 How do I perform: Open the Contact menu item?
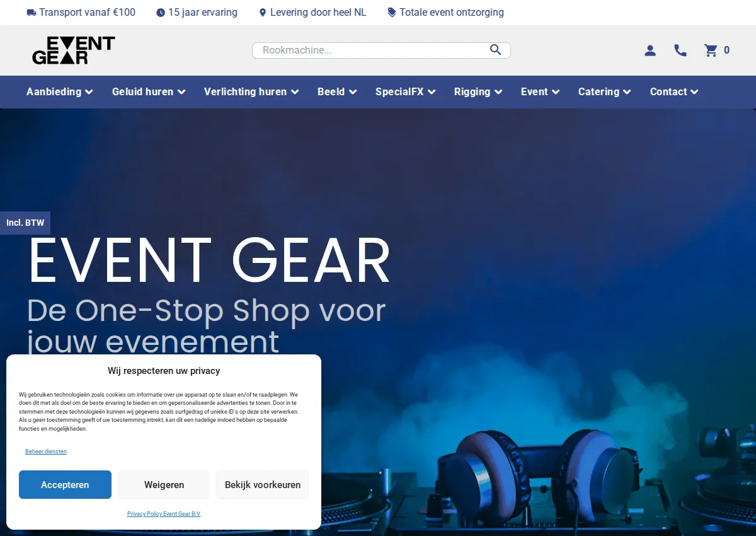[668, 92]
